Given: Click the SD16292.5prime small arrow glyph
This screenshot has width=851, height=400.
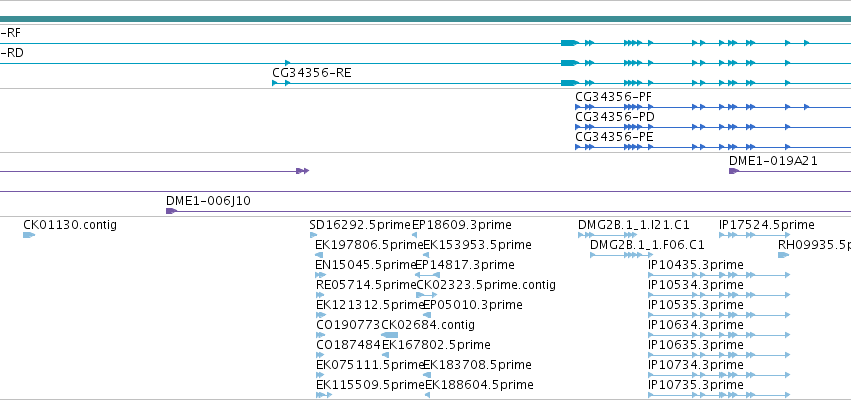Looking at the screenshot, I should tap(313, 235).
